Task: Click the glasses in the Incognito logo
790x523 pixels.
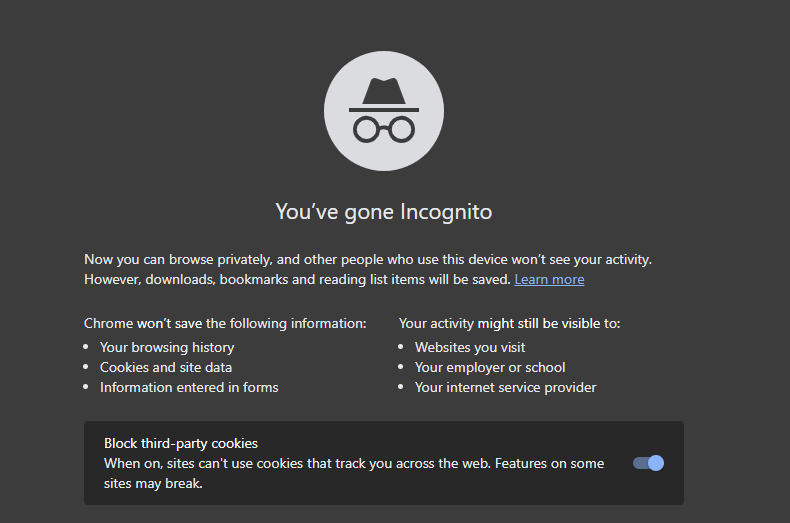Action: [384, 129]
